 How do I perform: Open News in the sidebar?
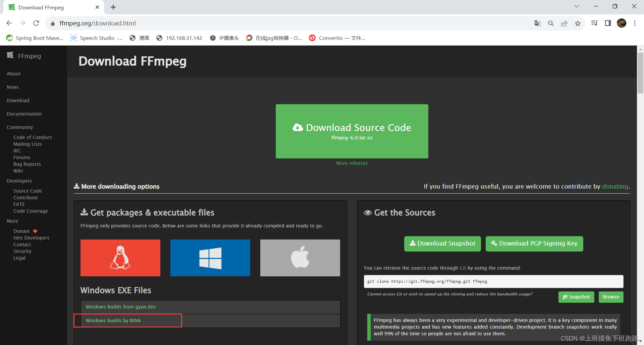(13, 87)
